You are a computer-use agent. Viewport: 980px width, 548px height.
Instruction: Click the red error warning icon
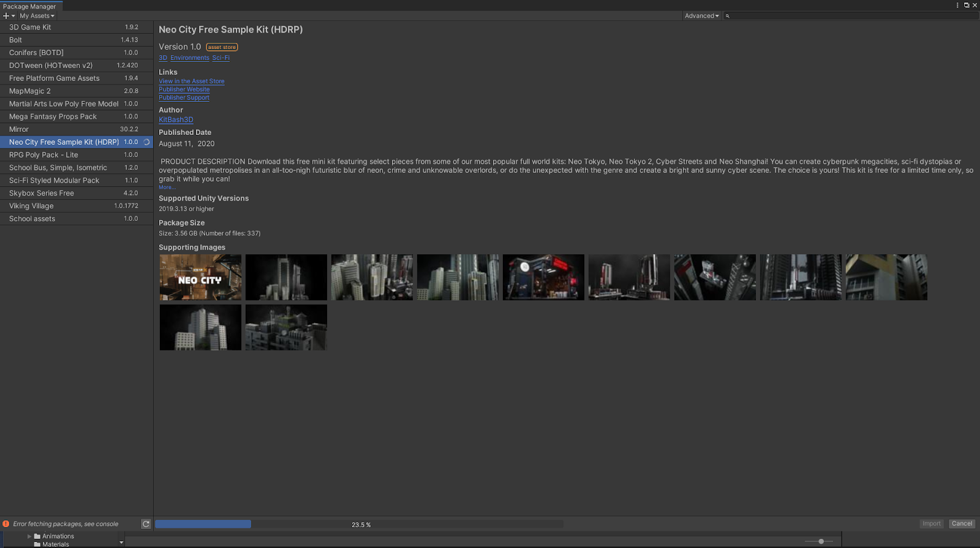click(x=6, y=524)
